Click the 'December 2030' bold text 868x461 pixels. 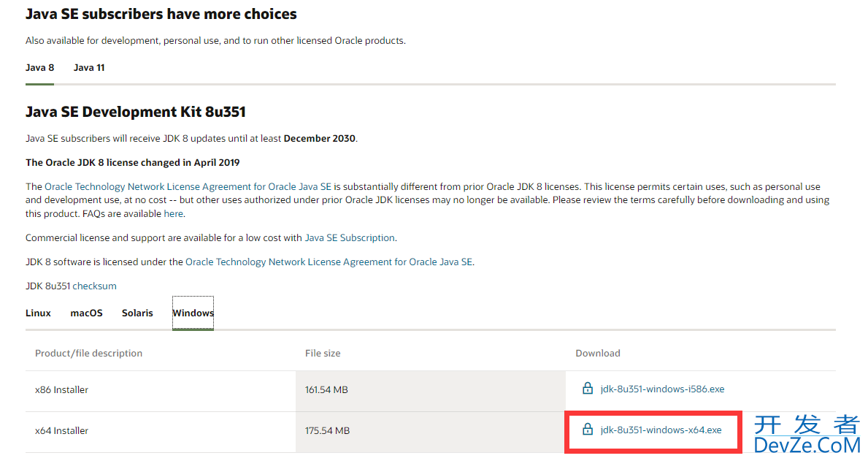point(320,139)
